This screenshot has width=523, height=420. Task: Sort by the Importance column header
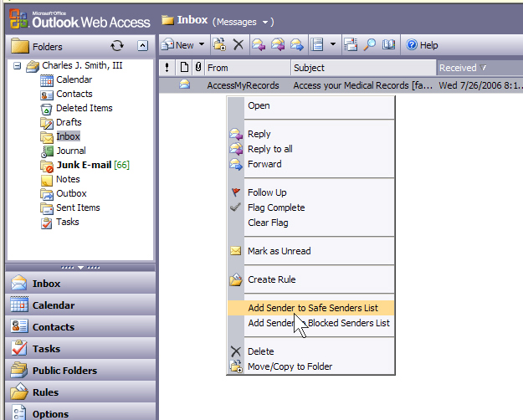pyautogui.click(x=167, y=68)
